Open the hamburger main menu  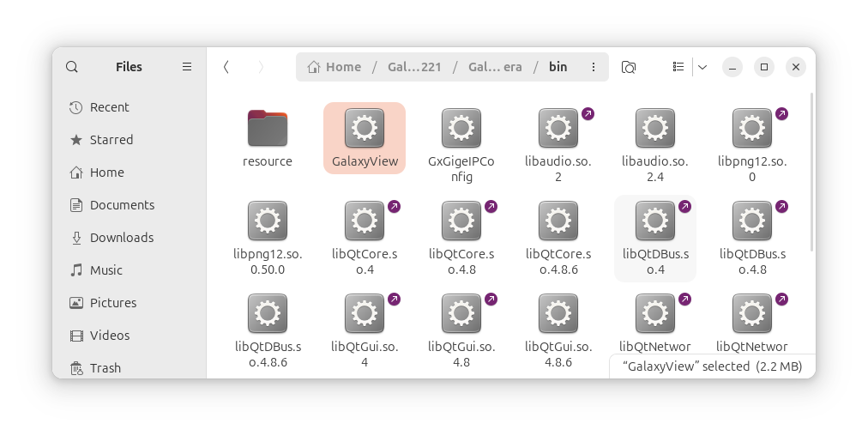coord(187,67)
